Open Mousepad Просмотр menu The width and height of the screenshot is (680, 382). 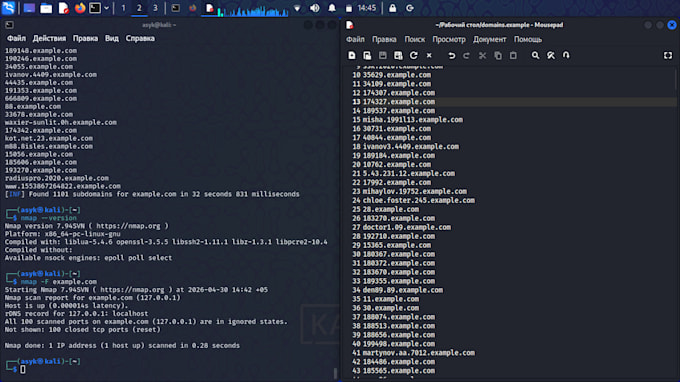pyautogui.click(x=449, y=39)
